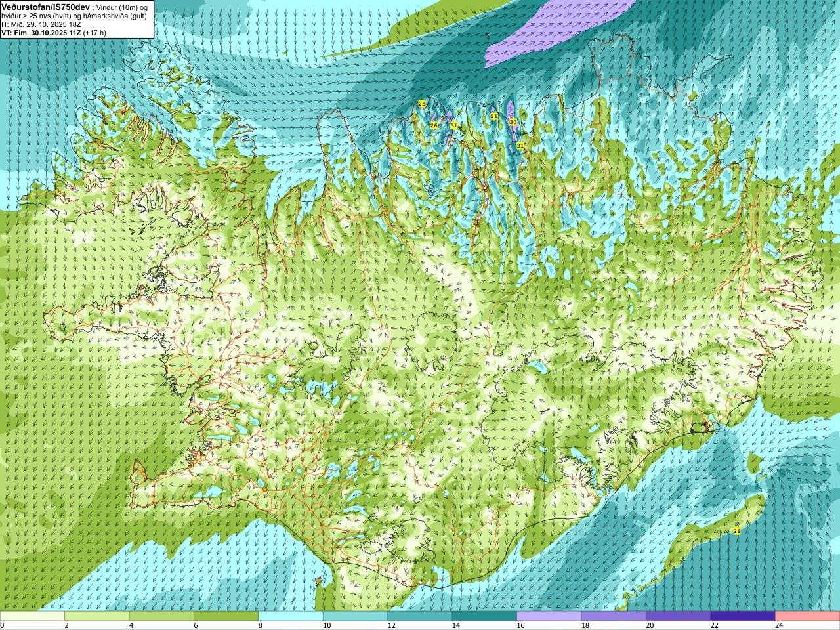840x630 pixels.
Task: Select the light cyan 8–10 m/s legend swatch
Action: (x=291, y=616)
